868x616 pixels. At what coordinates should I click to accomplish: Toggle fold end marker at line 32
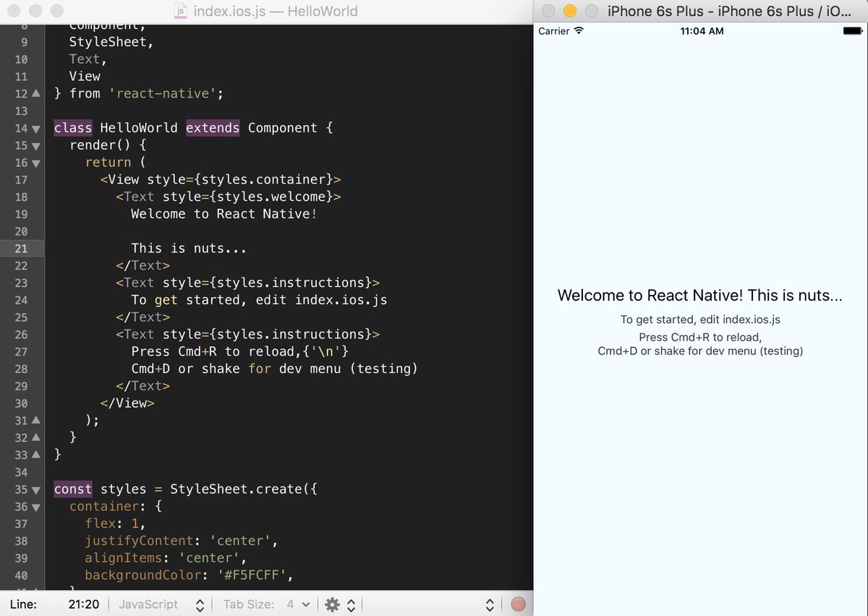pos(36,437)
